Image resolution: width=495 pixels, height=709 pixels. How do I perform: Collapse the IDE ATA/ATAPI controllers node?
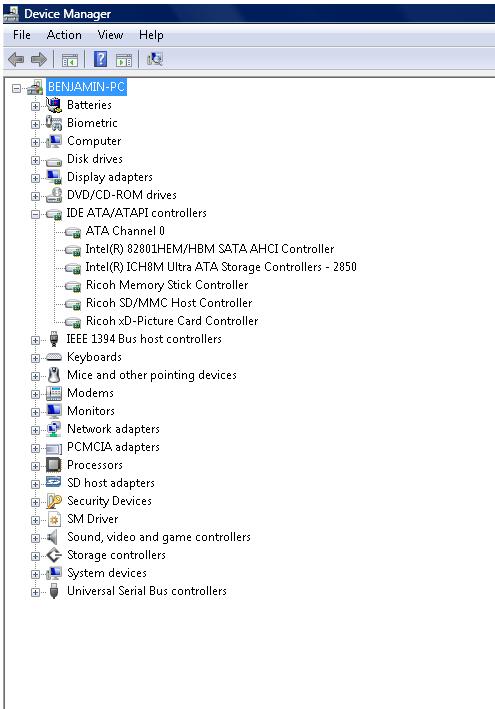(x=35, y=214)
